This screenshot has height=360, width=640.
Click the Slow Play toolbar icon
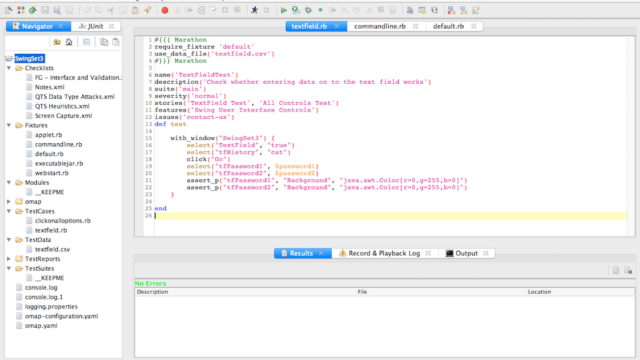tap(296, 10)
